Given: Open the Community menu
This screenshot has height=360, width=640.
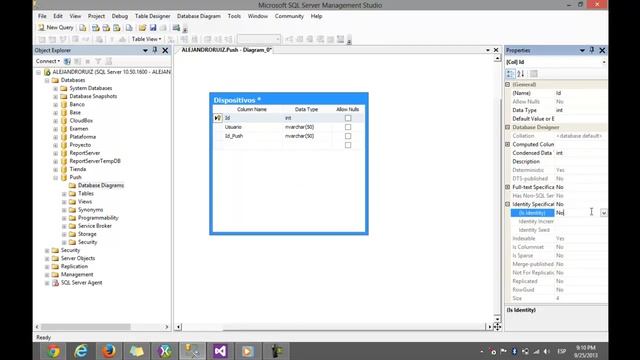Looking at the screenshot, I should pyautogui.click(x=289, y=16).
